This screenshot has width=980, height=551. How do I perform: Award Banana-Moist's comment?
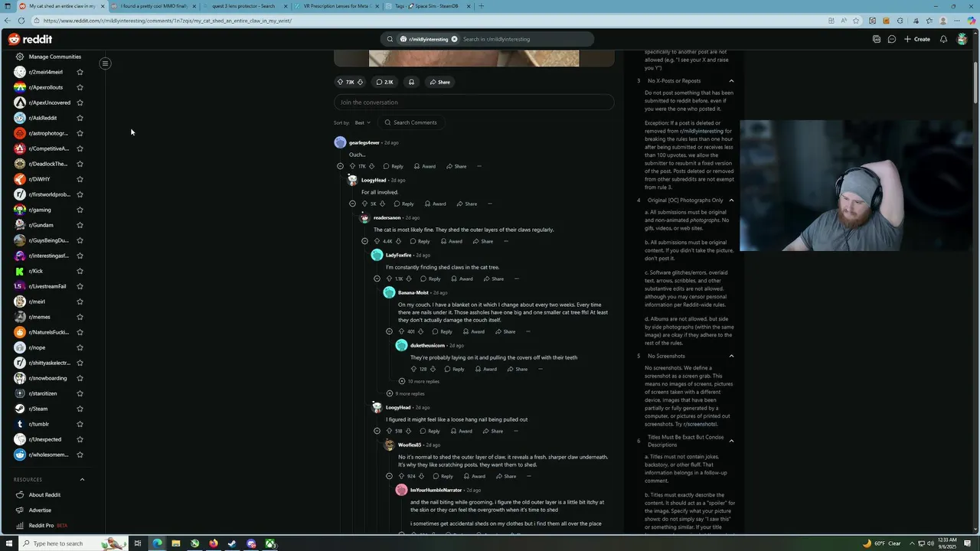(x=473, y=331)
